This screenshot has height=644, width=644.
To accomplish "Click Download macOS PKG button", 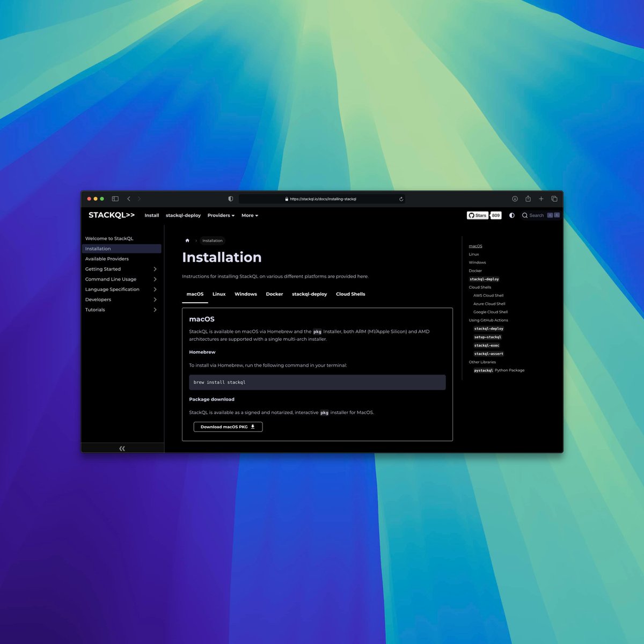I will (x=228, y=427).
